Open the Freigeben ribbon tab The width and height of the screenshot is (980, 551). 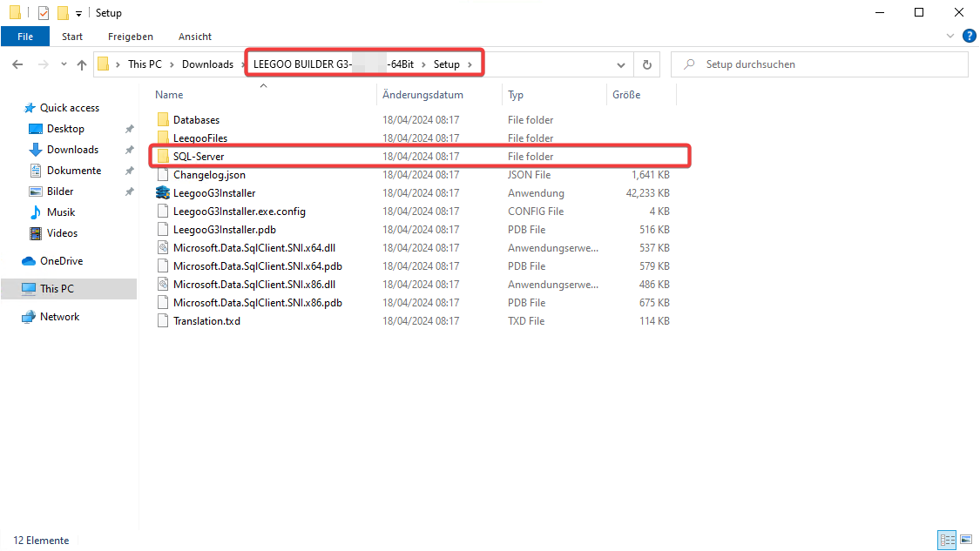(131, 37)
